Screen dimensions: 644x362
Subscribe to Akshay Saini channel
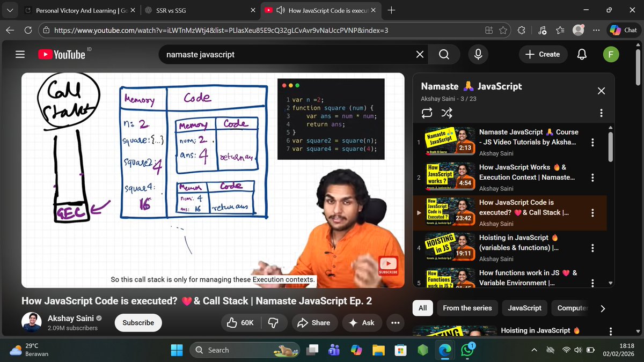click(138, 323)
